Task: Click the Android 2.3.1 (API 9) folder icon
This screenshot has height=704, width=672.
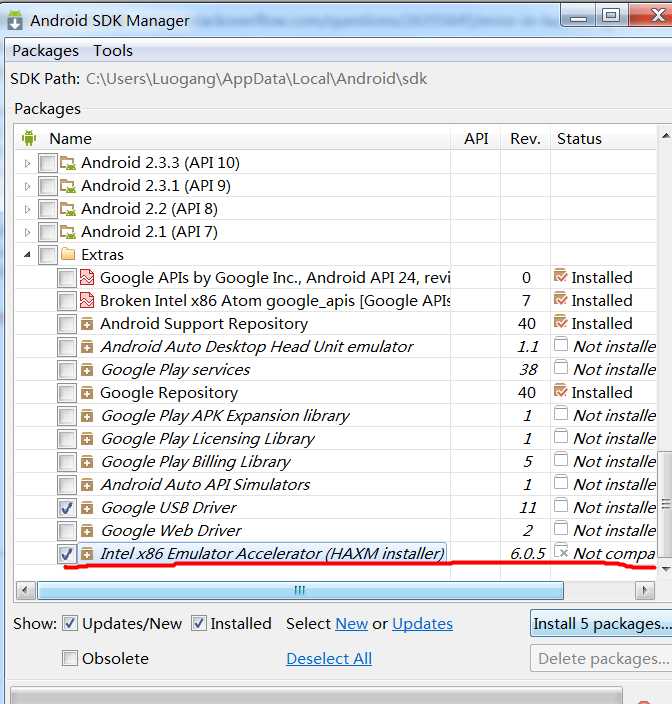Action: coord(68,186)
